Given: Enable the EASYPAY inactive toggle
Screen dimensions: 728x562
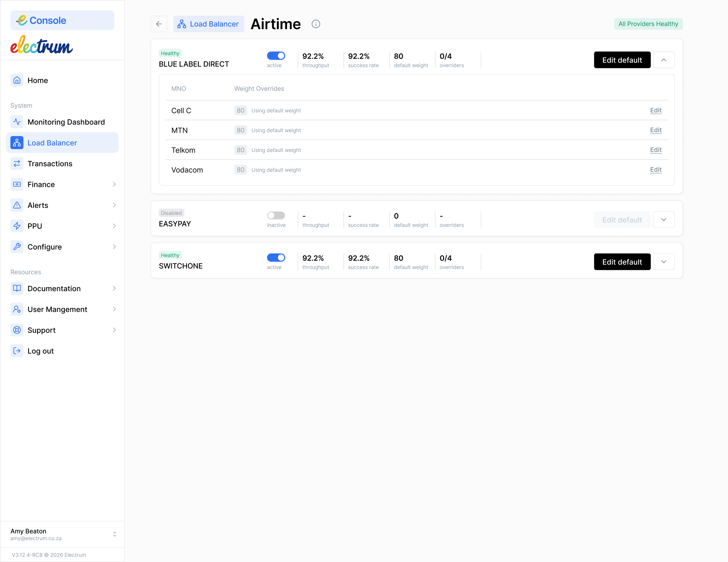Looking at the screenshot, I should 276,215.
